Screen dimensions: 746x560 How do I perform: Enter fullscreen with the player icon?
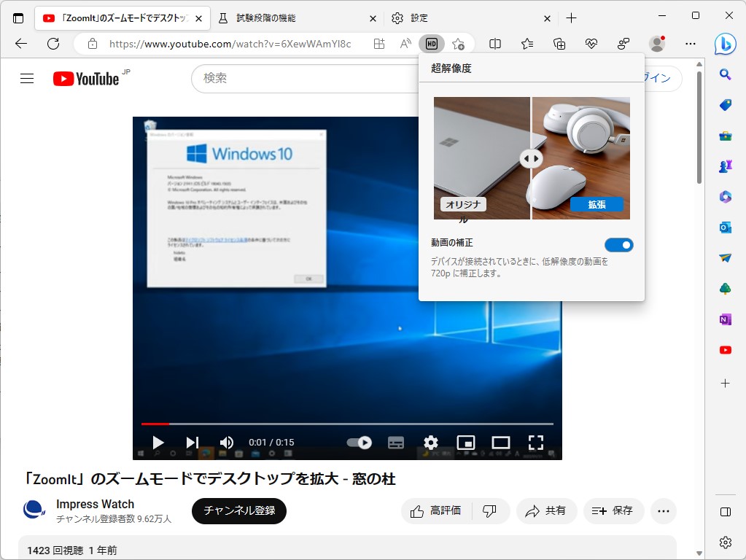[x=536, y=442]
